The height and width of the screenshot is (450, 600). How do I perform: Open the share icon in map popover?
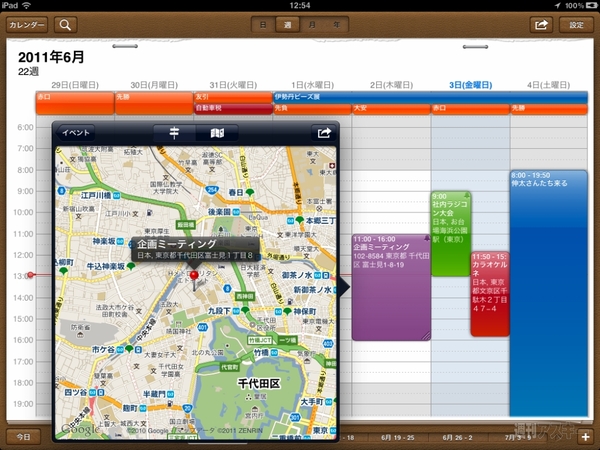pos(324,133)
